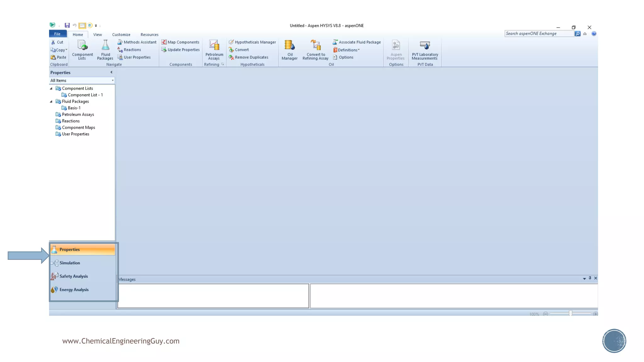This screenshot has height=362, width=644.
Task: Collapse the Properties navigation pane
Action: (x=111, y=72)
